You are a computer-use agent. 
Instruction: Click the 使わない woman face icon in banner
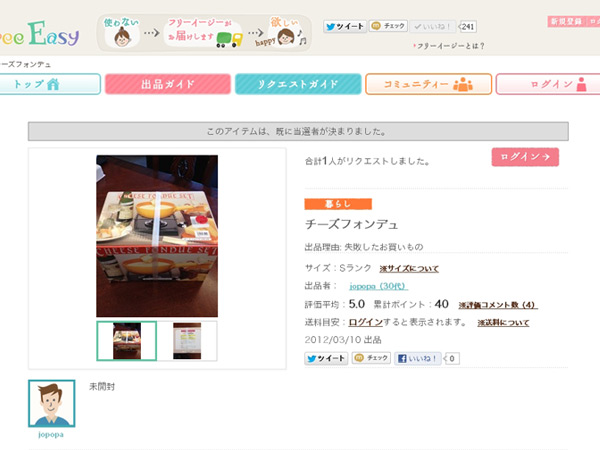pos(123,38)
